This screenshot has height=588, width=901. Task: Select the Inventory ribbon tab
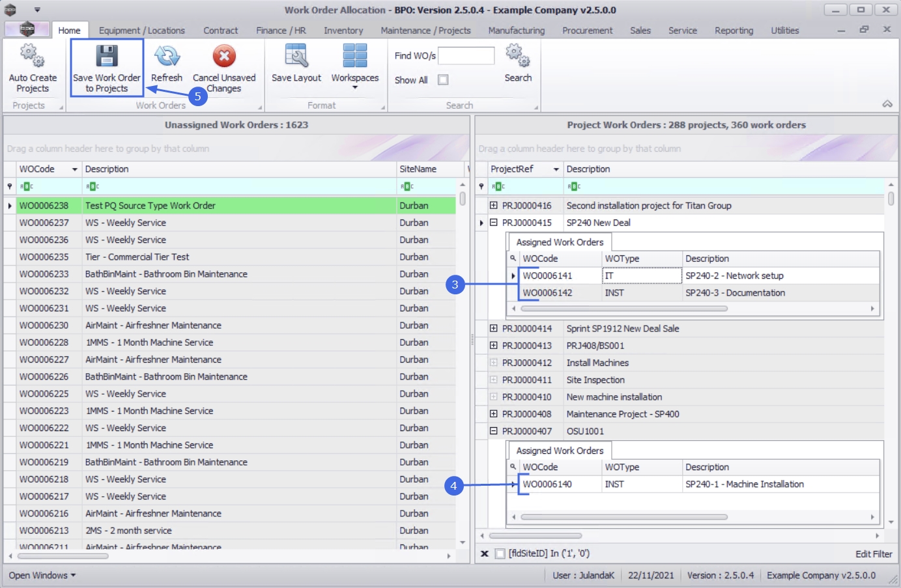coord(343,30)
